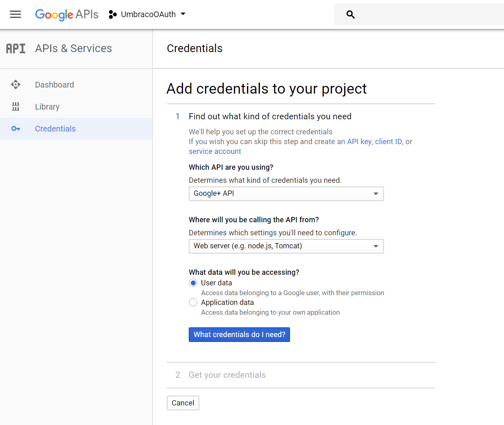The width and height of the screenshot is (504, 425).
Task: Click the search magnifier icon
Action: 351,15
